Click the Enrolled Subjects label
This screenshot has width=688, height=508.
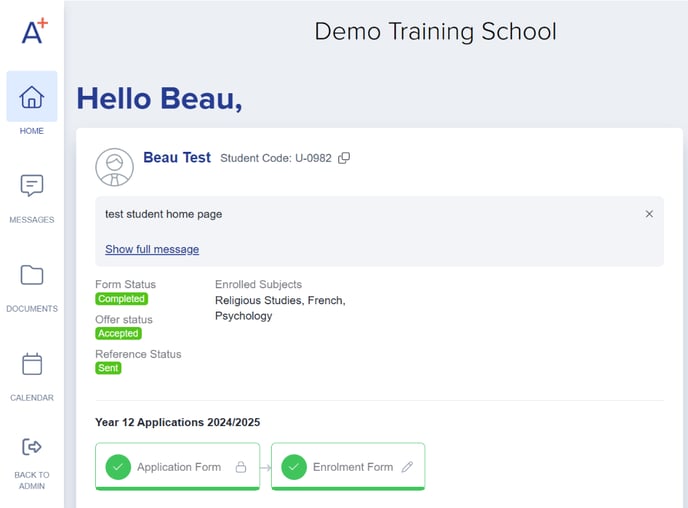click(x=258, y=284)
